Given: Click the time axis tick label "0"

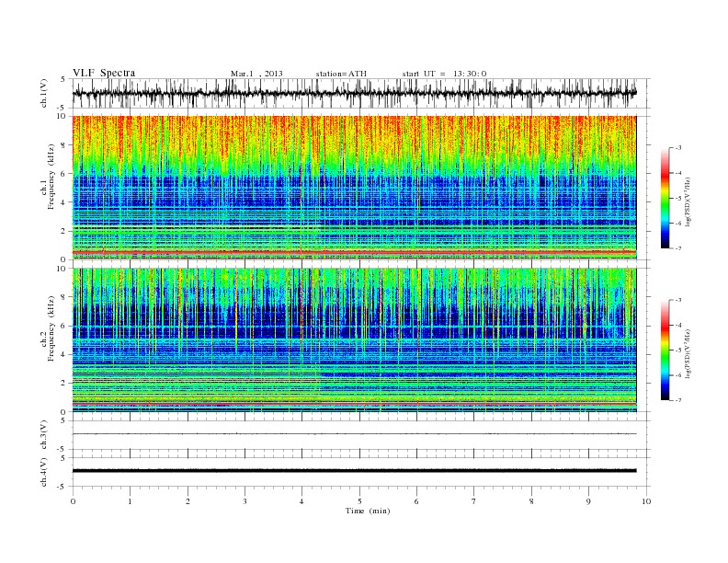Looking at the screenshot, I should (73, 501).
